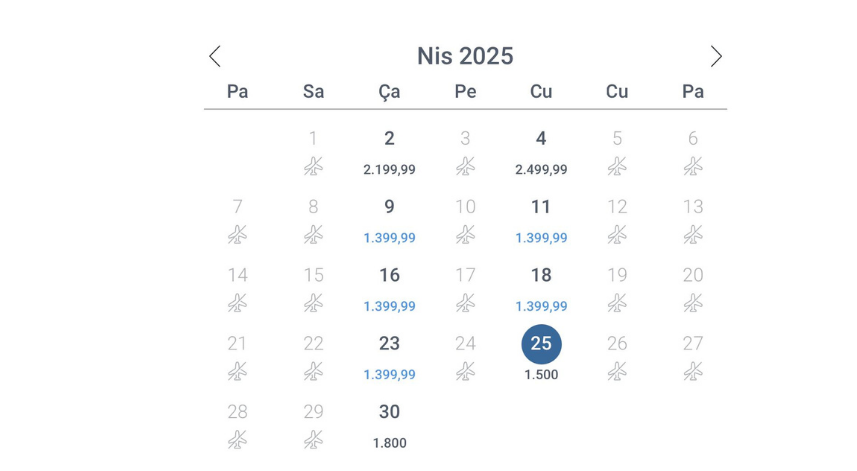Click no-flight icon under April 1
The image size is (857, 471).
coord(313,167)
